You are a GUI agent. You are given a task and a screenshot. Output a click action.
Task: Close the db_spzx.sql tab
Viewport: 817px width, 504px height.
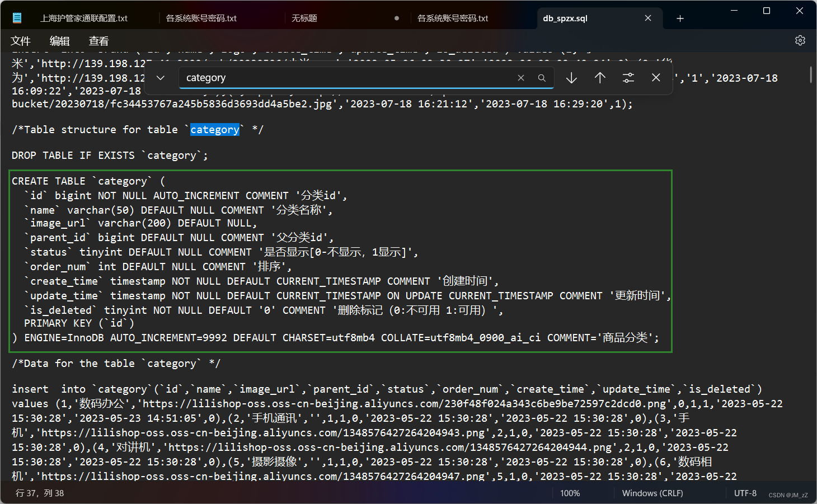tap(647, 17)
